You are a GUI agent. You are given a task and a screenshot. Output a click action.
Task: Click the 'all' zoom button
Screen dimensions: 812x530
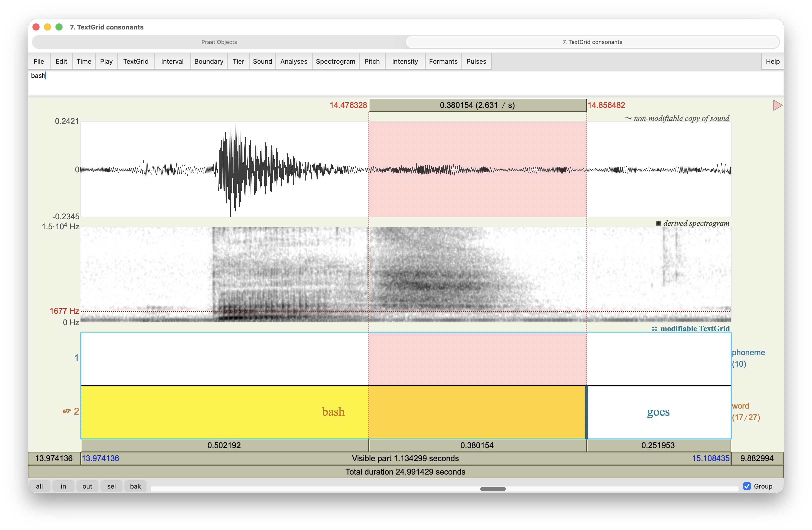pyautogui.click(x=39, y=486)
